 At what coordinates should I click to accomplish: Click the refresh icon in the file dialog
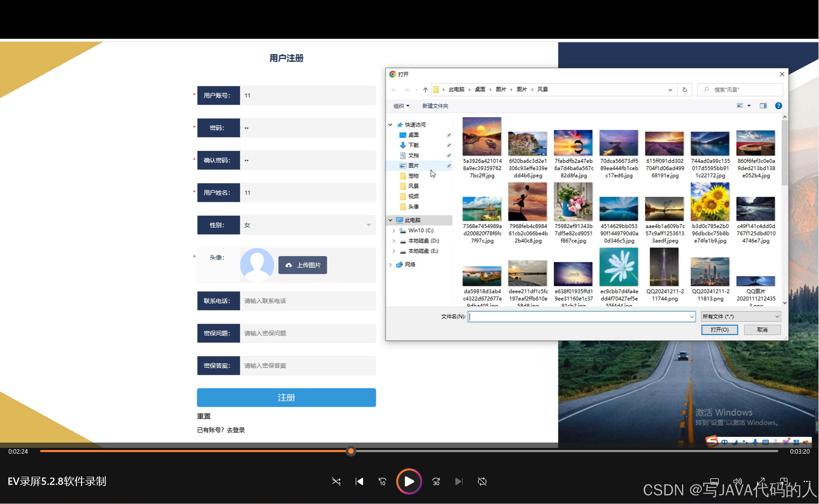click(685, 90)
